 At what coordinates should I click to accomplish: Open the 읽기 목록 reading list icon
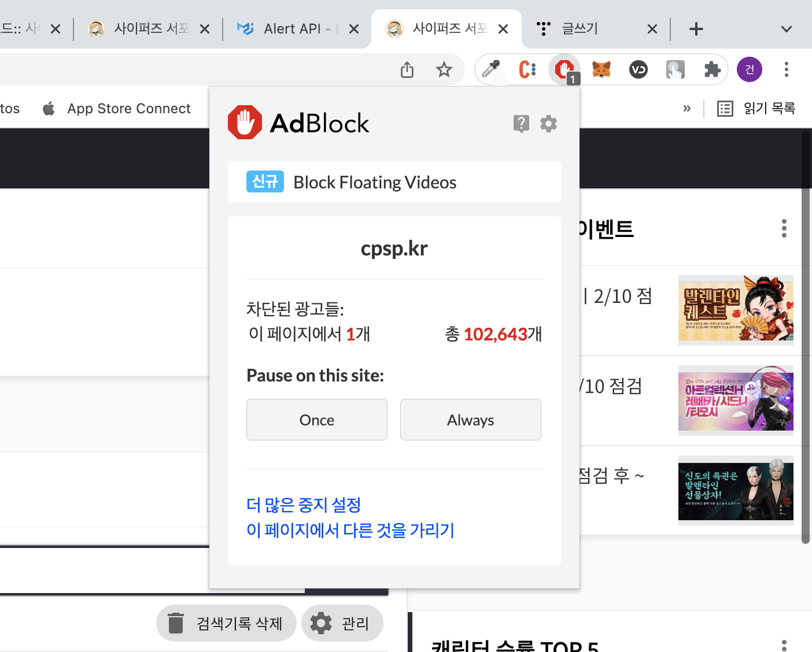pos(725,108)
